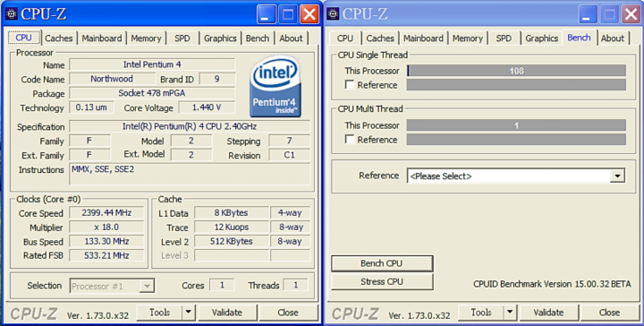The height and width of the screenshot is (326, 644).
Task: Select the Package value Socket 478 mPGA
Action: 152,93
